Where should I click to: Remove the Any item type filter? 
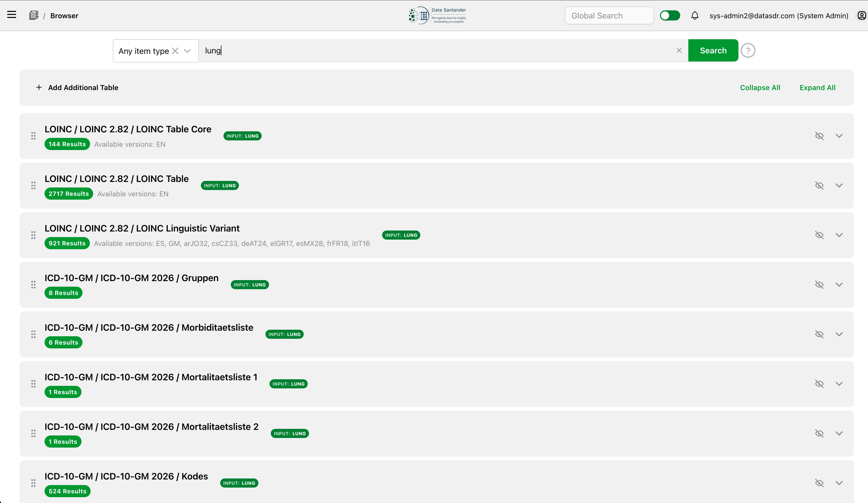coord(175,51)
